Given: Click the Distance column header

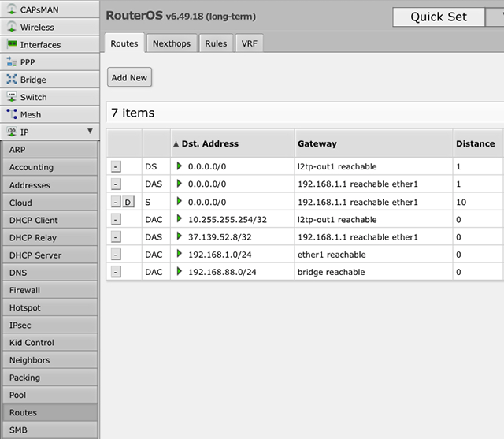Looking at the screenshot, I should (x=475, y=143).
